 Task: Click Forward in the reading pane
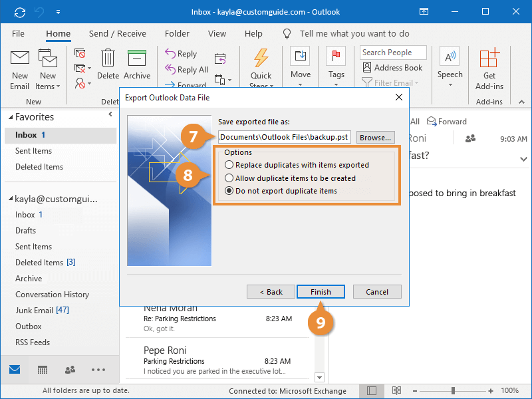pyautogui.click(x=447, y=122)
